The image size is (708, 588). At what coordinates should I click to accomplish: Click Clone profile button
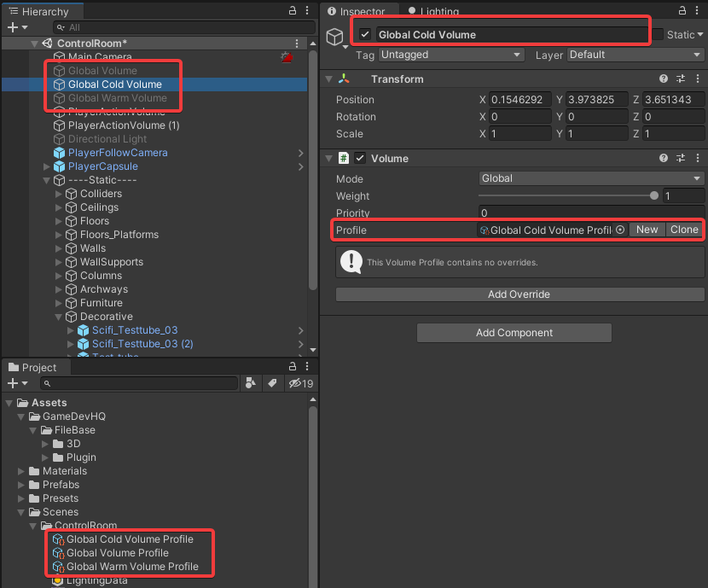683,230
